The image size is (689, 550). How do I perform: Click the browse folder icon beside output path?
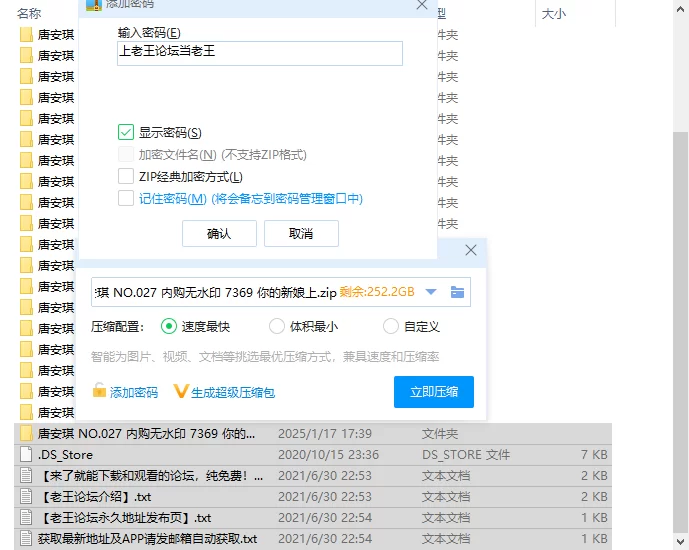pyautogui.click(x=457, y=292)
